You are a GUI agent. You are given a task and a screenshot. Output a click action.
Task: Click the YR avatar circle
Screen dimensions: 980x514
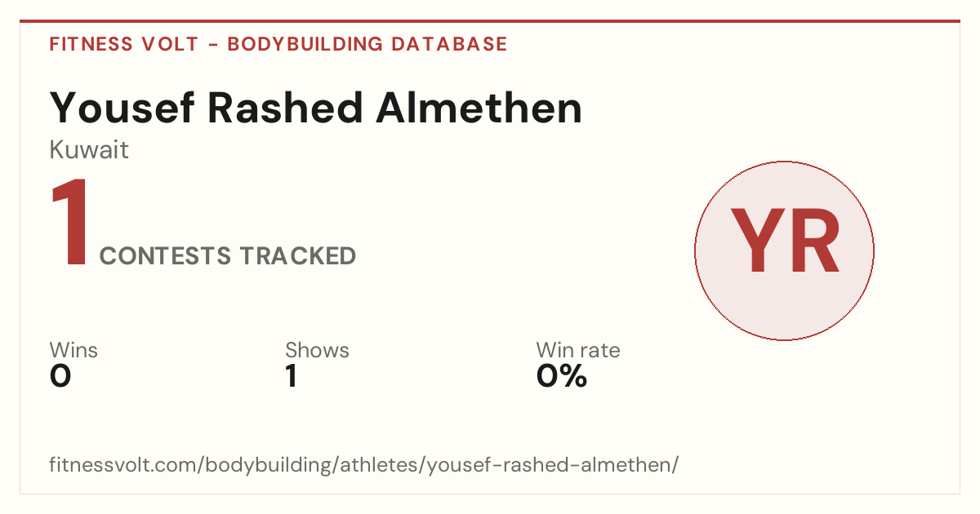click(x=784, y=250)
